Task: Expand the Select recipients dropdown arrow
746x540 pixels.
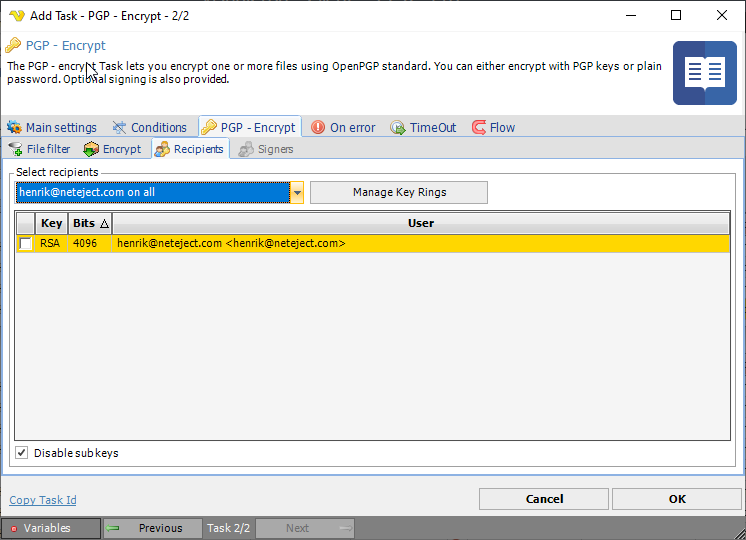Action: (297, 193)
